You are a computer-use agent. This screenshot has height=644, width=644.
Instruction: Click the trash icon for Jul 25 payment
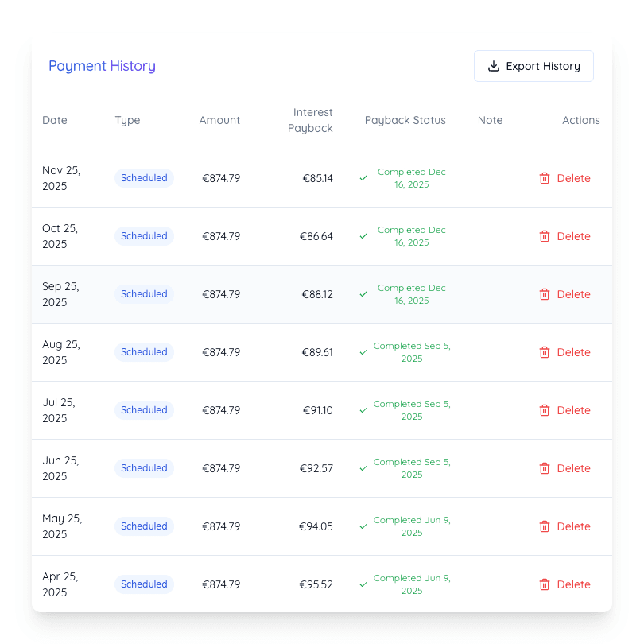[x=545, y=410]
